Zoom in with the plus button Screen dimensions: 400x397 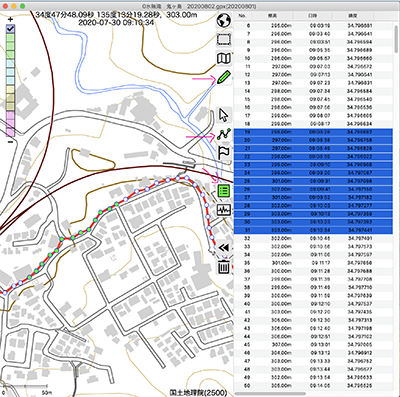pyautogui.click(x=10, y=19)
